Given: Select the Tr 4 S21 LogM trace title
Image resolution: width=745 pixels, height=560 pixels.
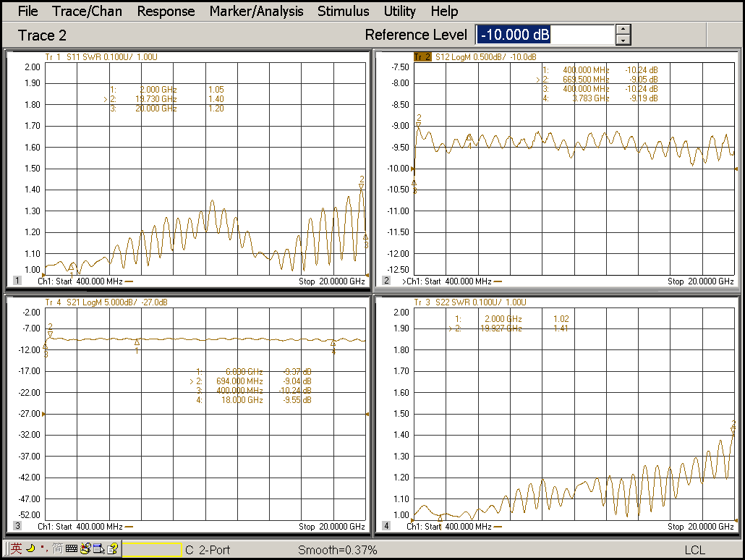Looking at the screenshot, I should pos(106,302).
